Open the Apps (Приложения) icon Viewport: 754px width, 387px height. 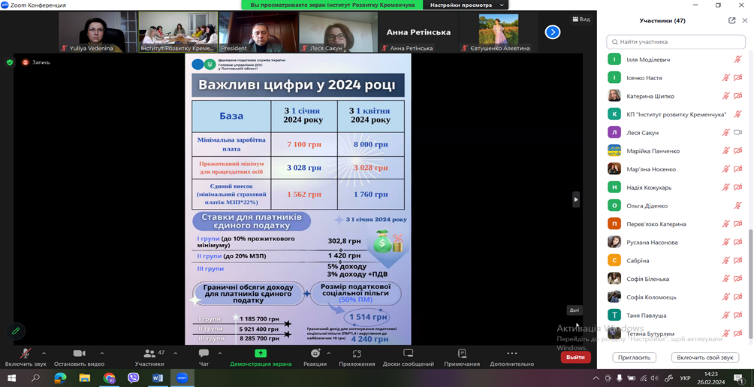[x=357, y=353]
